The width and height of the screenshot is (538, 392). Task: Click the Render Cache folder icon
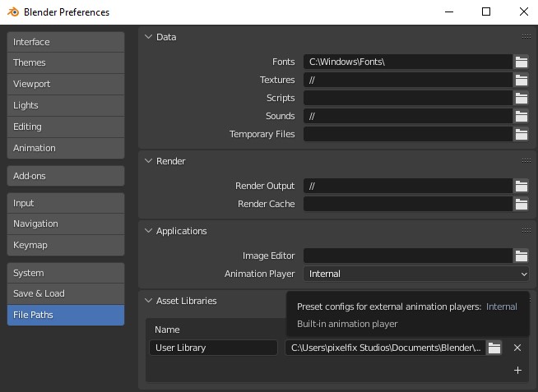coord(521,204)
